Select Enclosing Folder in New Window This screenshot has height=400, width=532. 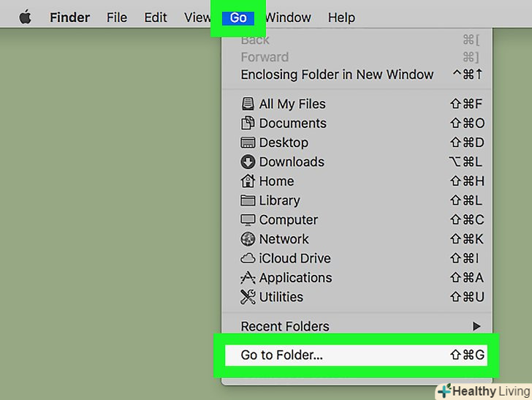click(337, 75)
